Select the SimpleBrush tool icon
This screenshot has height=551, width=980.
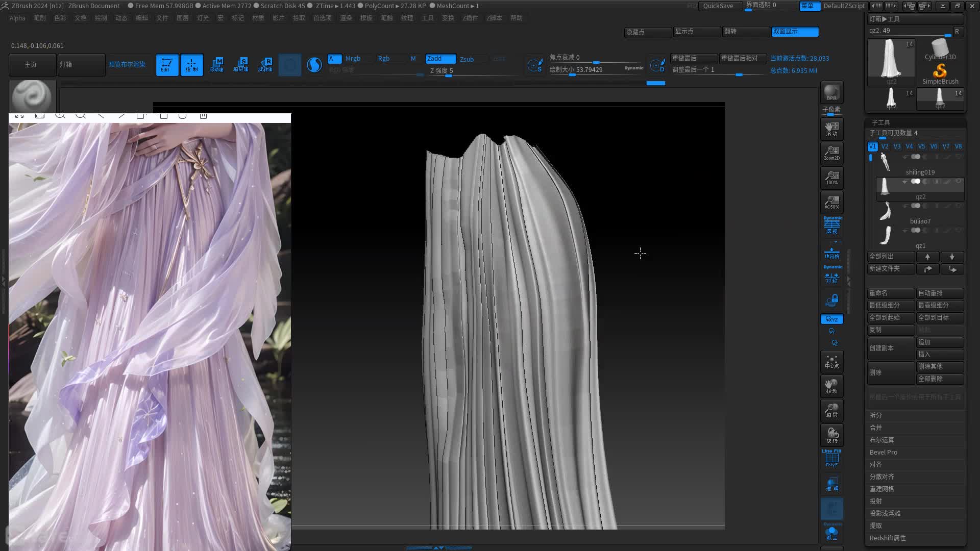(x=940, y=74)
